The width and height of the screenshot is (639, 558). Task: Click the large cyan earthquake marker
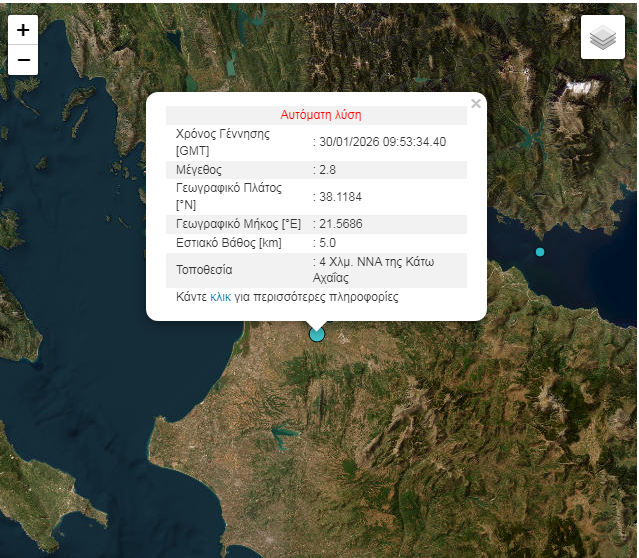(317, 334)
